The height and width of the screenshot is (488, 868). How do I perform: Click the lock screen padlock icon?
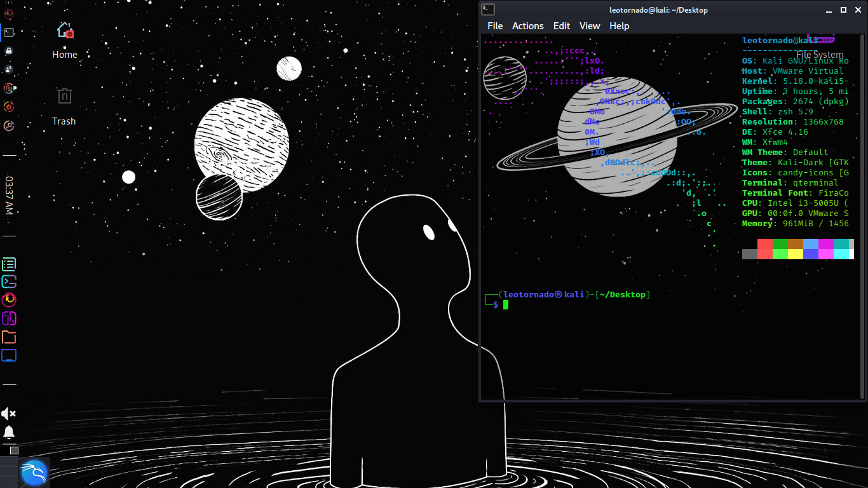[9, 50]
